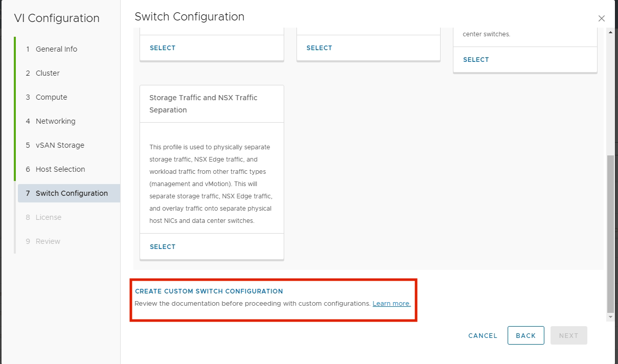The height and width of the screenshot is (364, 618).
Task: Cancel the switch configuration wizard
Action: (x=483, y=336)
